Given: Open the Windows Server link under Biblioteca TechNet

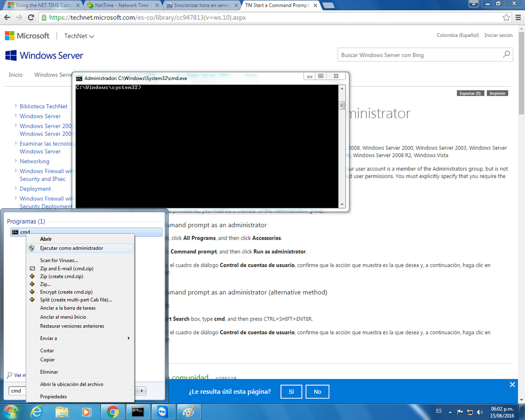Looking at the screenshot, I should pos(40,116).
